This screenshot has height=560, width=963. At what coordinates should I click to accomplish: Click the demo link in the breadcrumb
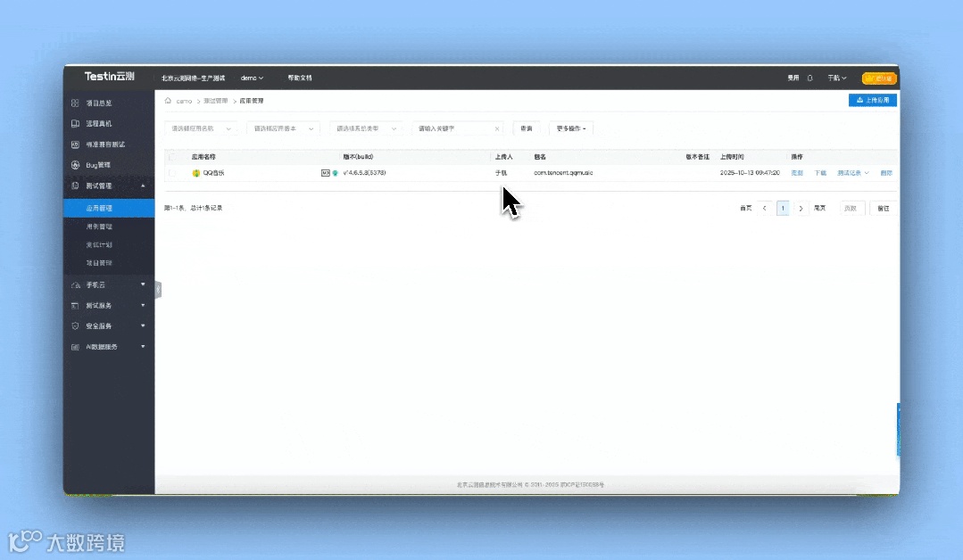(x=184, y=101)
